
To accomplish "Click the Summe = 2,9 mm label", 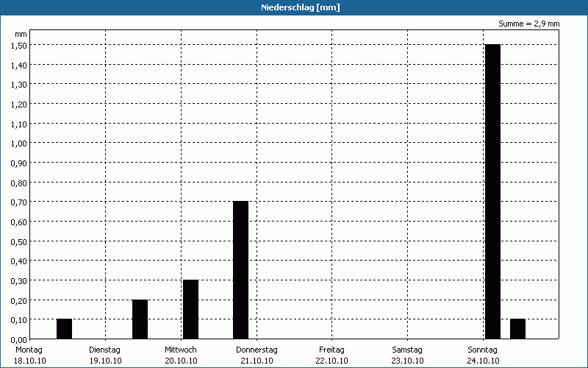I will [528, 24].
